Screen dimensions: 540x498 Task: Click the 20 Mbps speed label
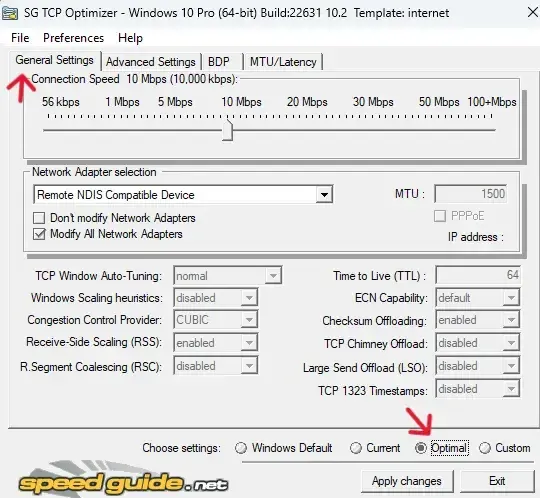307,102
